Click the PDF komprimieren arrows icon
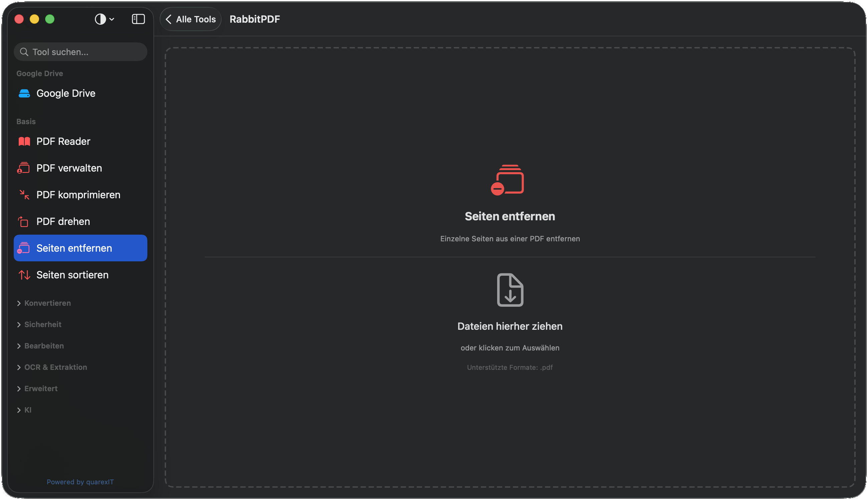Screen dimensions: 868x500 coord(24,195)
